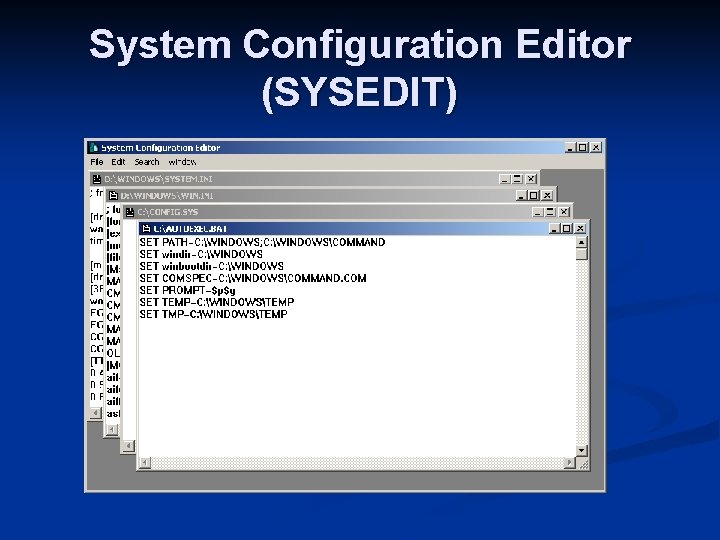Click the SET PATH line in AUTOEXEC.BAT
The image size is (720, 540).
pos(262,242)
